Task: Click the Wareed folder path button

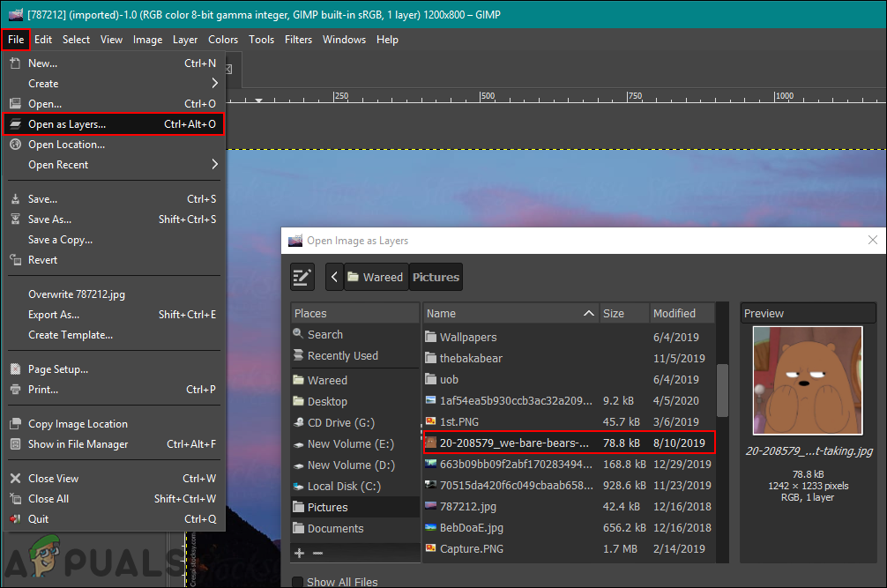Action: [375, 277]
